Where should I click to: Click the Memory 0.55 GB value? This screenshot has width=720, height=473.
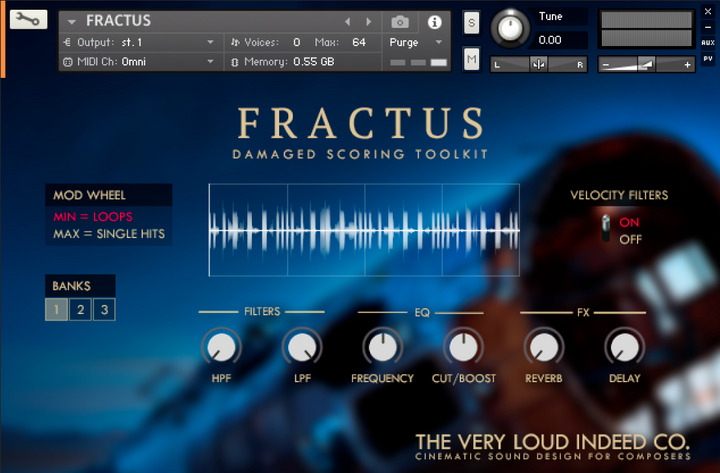coord(314,62)
